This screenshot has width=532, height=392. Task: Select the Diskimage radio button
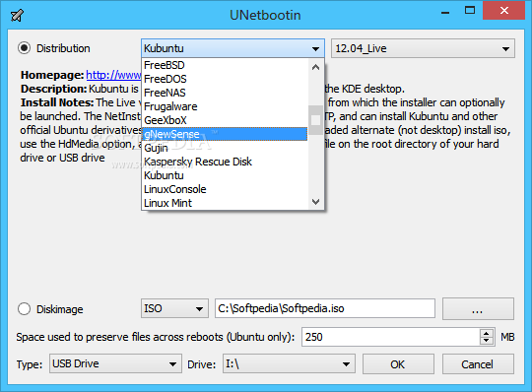coord(24,309)
